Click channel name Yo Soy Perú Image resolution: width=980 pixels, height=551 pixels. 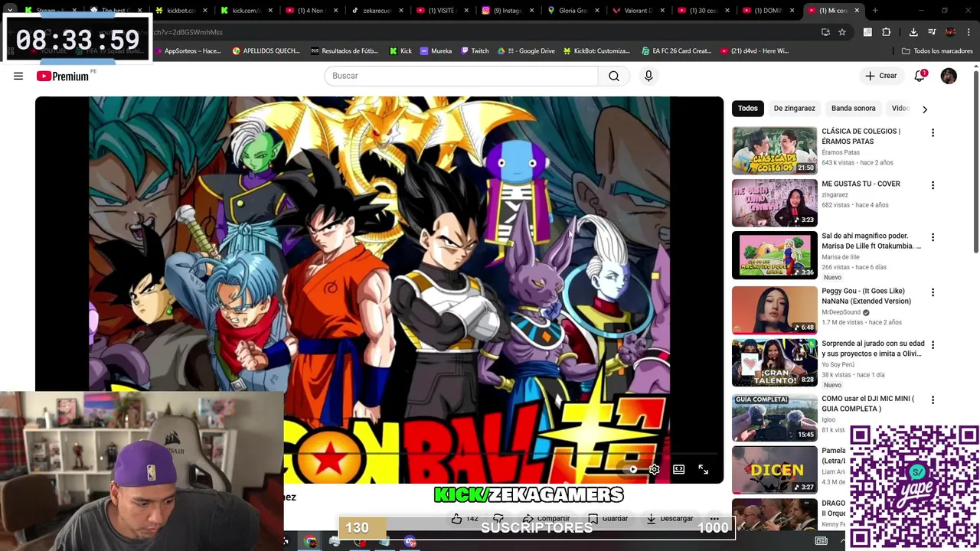[x=838, y=365]
